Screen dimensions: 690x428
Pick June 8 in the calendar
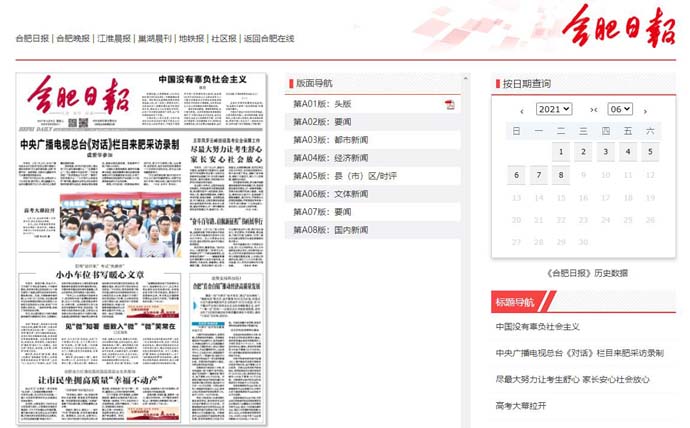coord(561,175)
